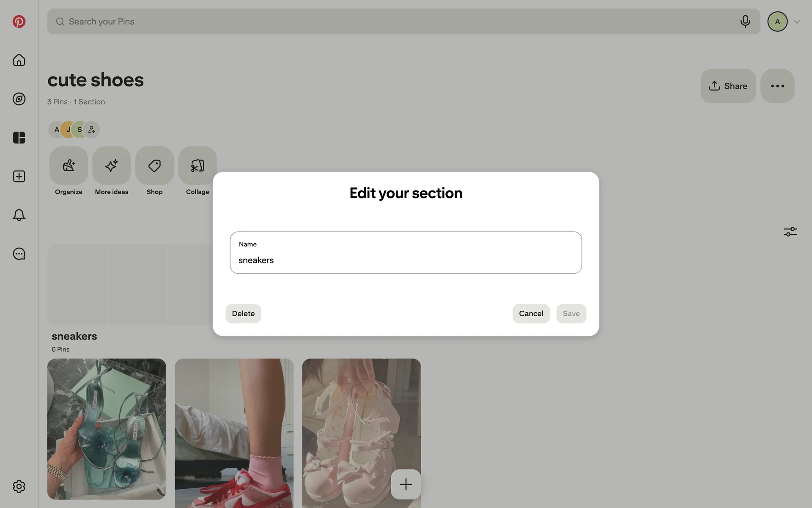
Task: Open the Home feed icon
Action: pos(19,60)
